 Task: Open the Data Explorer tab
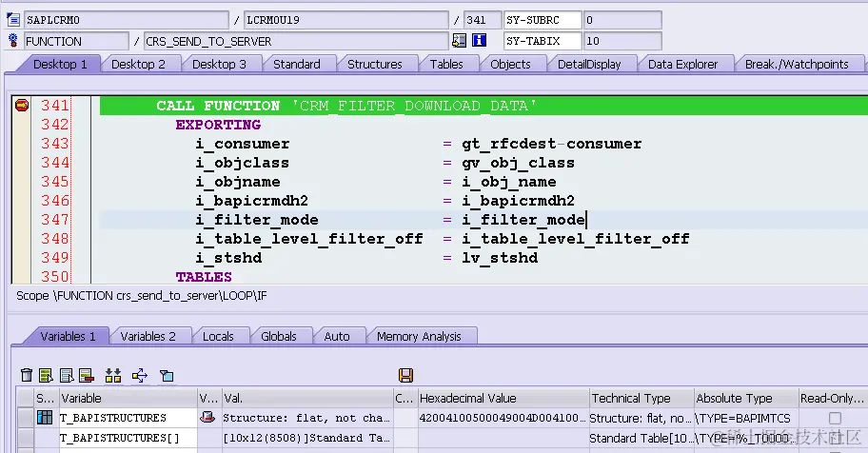682,65
